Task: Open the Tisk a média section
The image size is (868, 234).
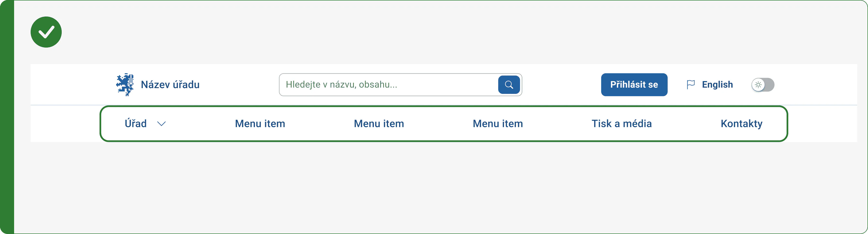Action: click(x=621, y=124)
